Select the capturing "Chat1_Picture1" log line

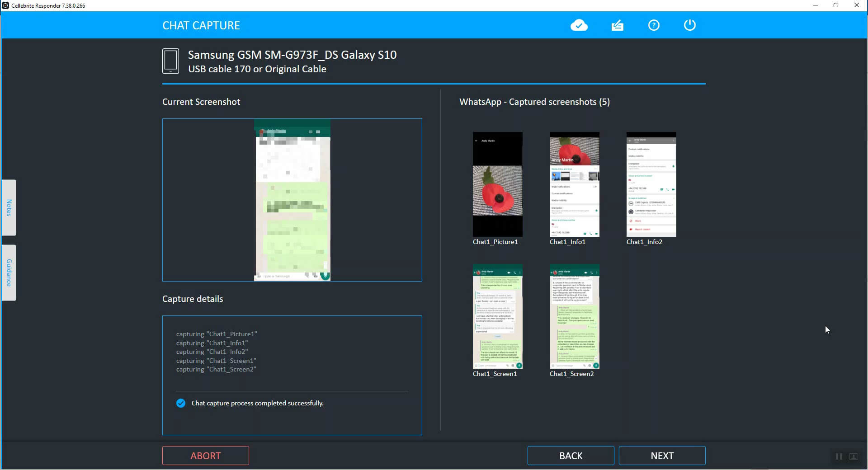pos(217,334)
